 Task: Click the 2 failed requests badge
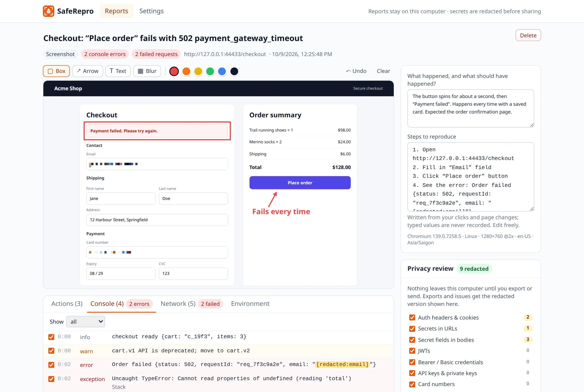click(x=156, y=54)
